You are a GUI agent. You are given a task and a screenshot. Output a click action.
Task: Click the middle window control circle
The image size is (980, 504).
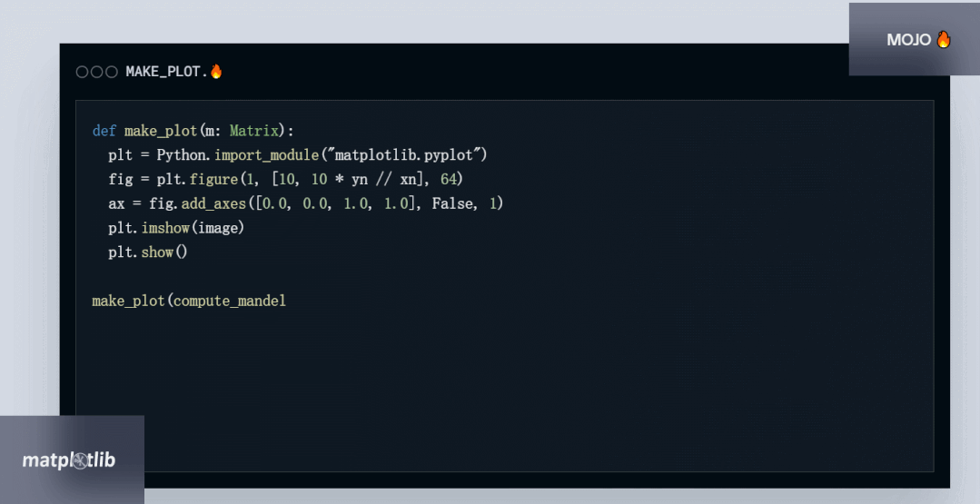[97, 72]
